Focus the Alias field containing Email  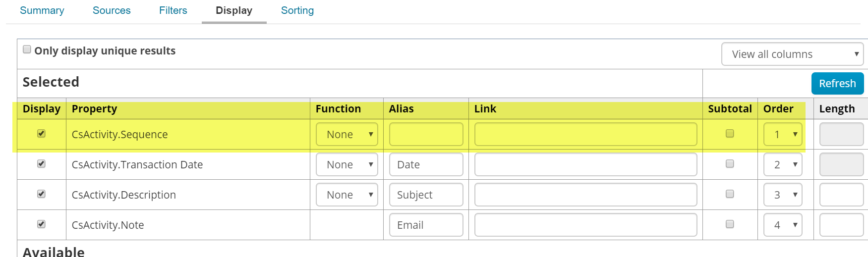click(x=426, y=225)
